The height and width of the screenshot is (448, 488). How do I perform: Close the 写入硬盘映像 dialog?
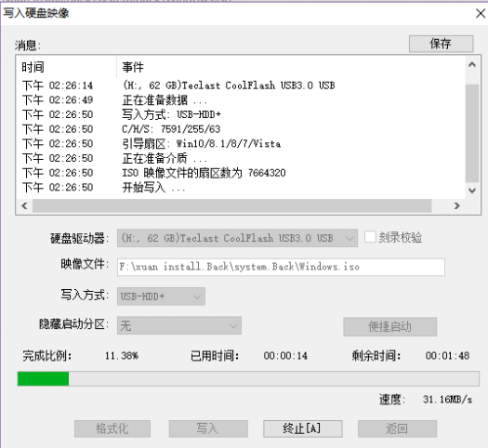[481, 13]
